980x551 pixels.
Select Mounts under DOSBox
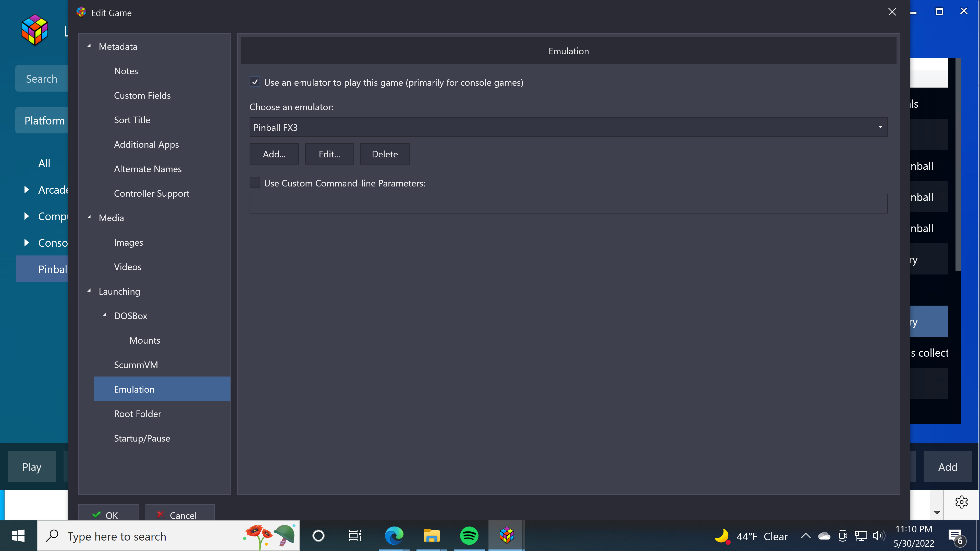pyautogui.click(x=144, y=340)
